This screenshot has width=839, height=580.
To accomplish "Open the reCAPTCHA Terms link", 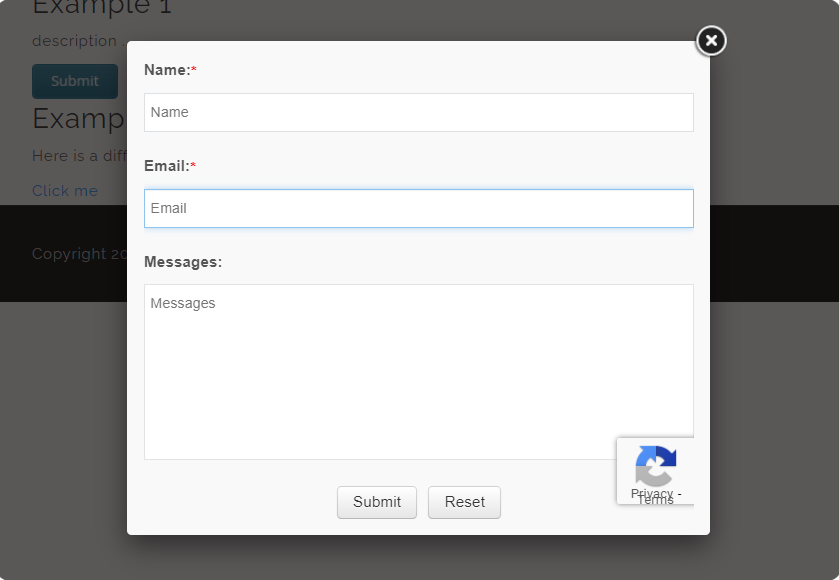I will coord(656,501).
